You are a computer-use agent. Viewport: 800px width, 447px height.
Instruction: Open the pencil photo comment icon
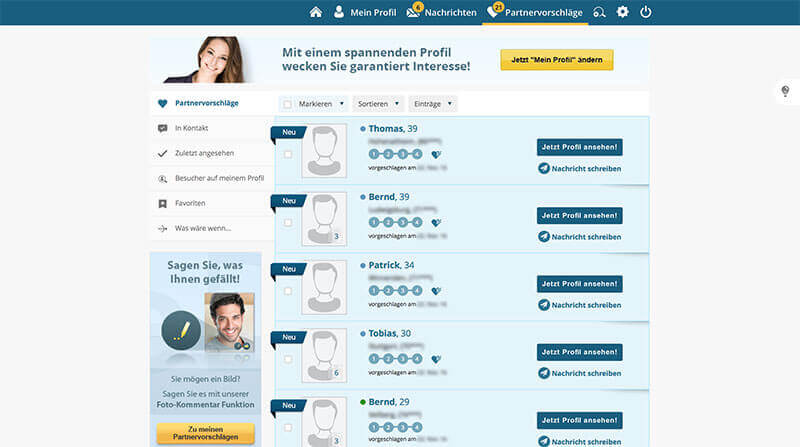tap(181, 331)
